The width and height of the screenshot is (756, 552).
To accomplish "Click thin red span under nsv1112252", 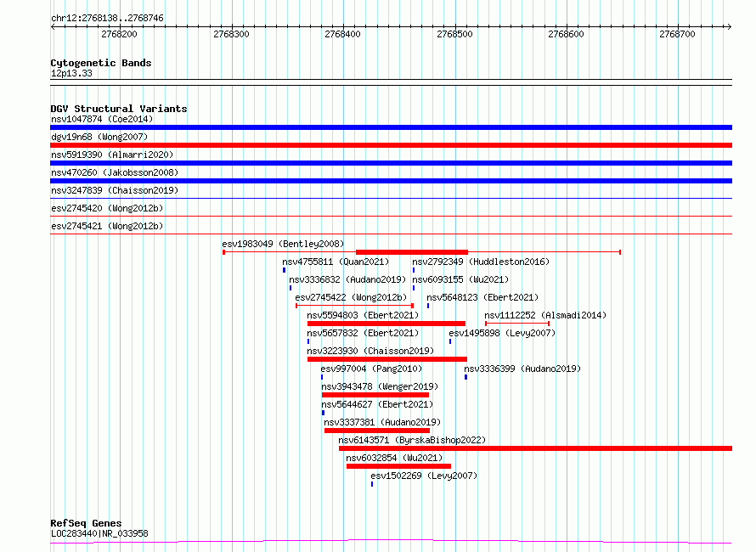I will 516,324.
